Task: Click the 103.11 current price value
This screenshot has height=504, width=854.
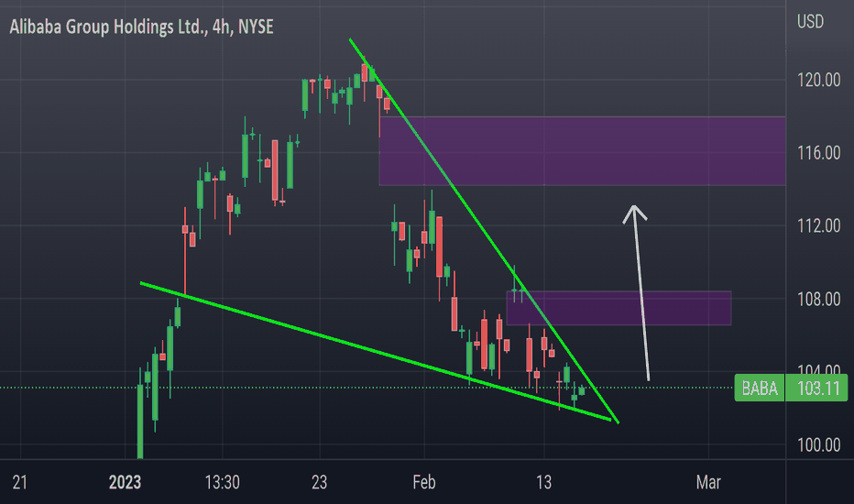Action: tap(817, 388)
